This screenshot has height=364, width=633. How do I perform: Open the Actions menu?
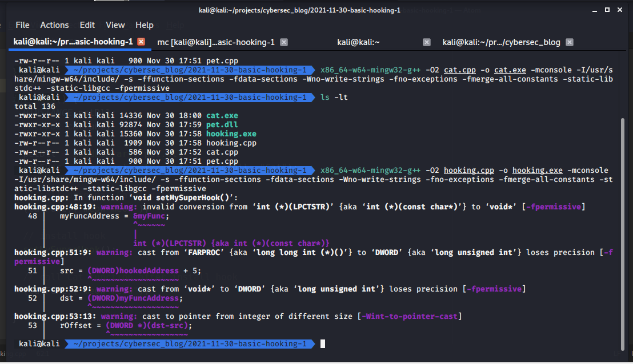(x=54, y=25)
